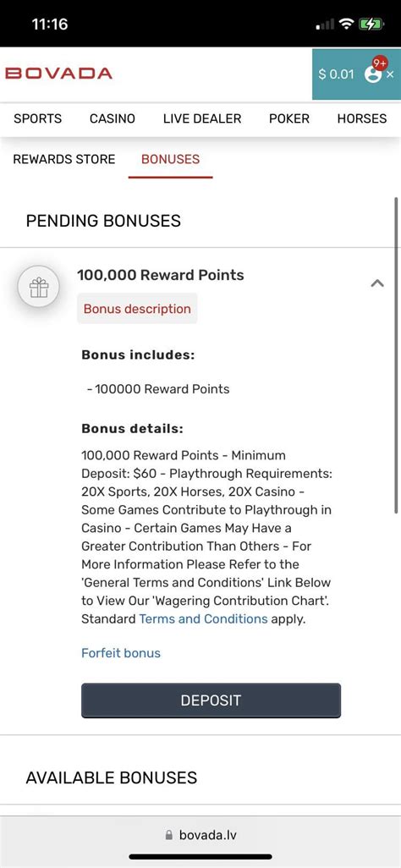Tap the Deposit button
The image size is (401, 868).
pyautogui.click(x=211, y=700)
